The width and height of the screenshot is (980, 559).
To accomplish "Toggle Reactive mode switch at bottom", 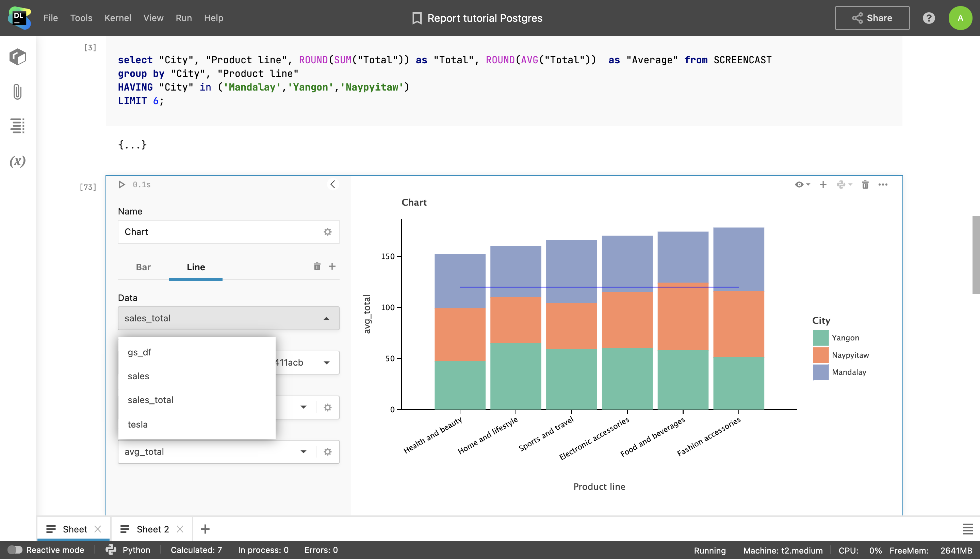I will (x=14, y=550).
